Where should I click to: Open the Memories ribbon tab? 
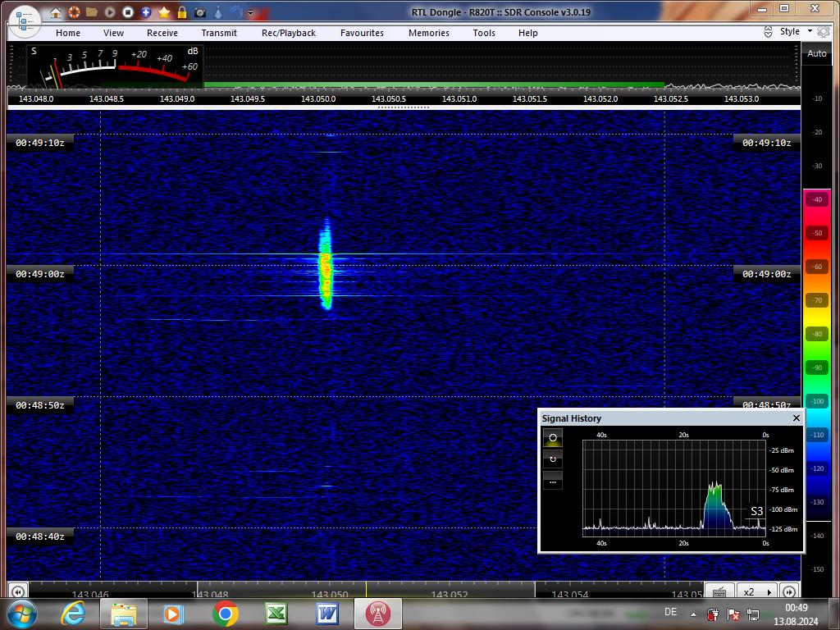(x=429, y=33)
